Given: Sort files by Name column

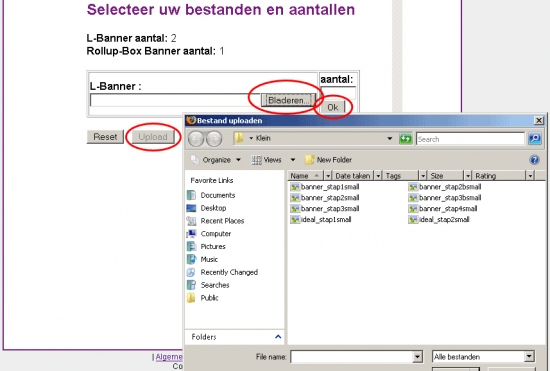Looking at the screenshot, I should coord(306,176).
